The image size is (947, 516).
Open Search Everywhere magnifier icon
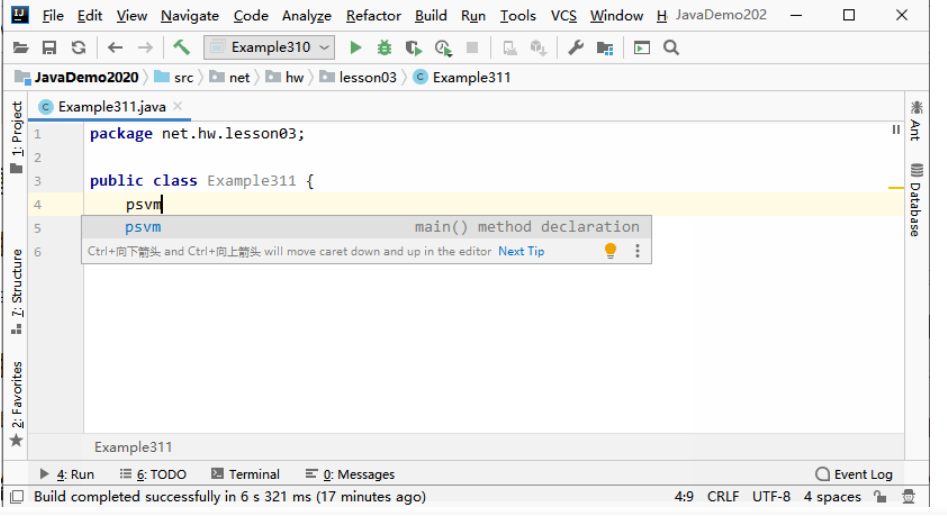[x=671, y=47]
